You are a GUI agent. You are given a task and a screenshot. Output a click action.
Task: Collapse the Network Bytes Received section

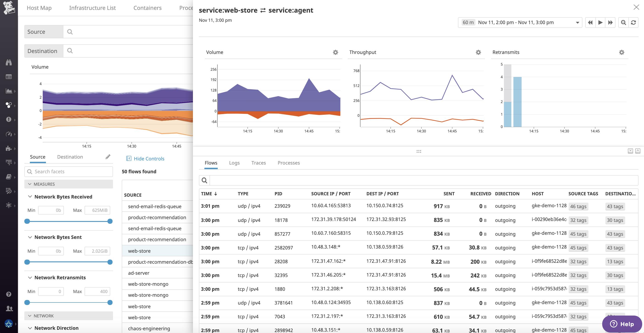tap(30, 197)
